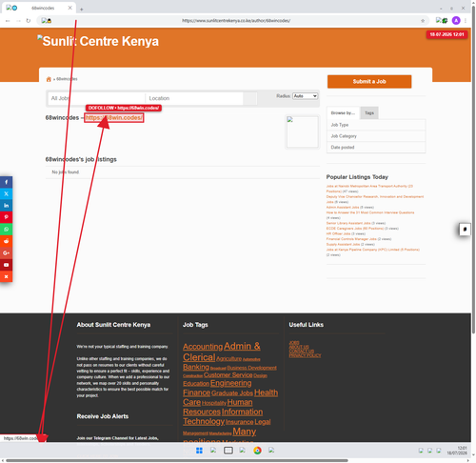476x463 pixels.
Task: Open the YouTube side icon
Action: [x=6, y=265]
